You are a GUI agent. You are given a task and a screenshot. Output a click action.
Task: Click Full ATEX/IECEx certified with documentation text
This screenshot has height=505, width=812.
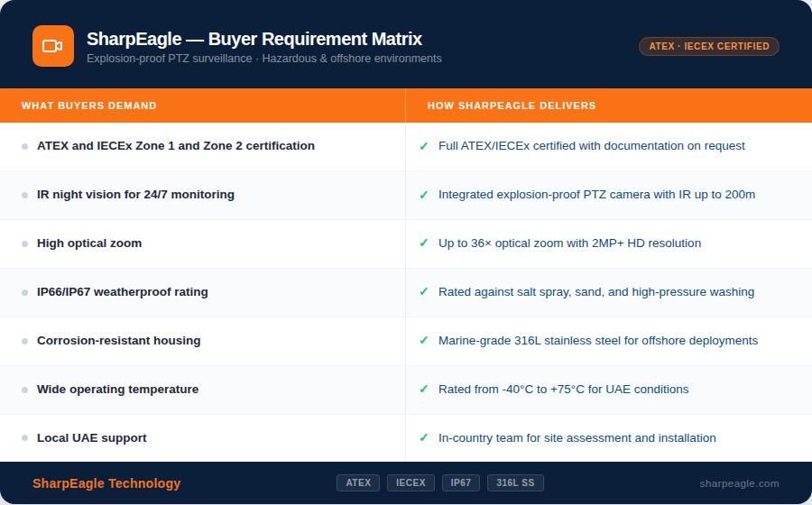(x=591, y=146)
